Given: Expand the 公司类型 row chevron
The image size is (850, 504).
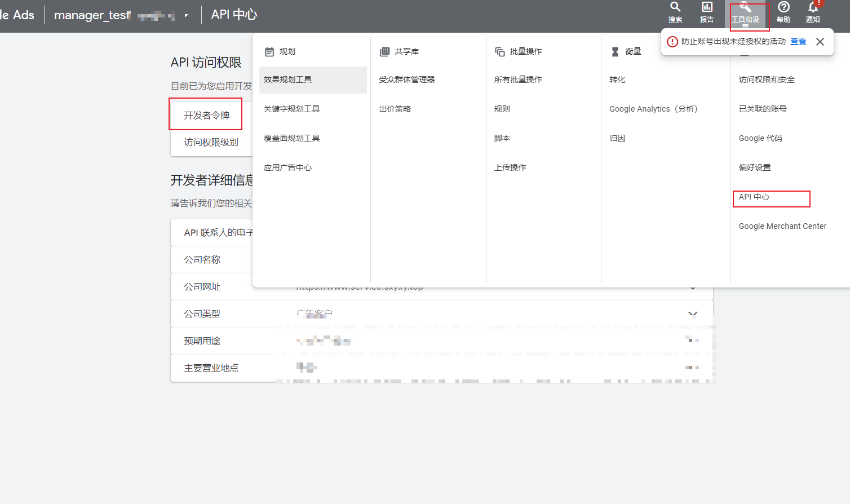Looking at the screenshot, I should [x=693, y=314].
